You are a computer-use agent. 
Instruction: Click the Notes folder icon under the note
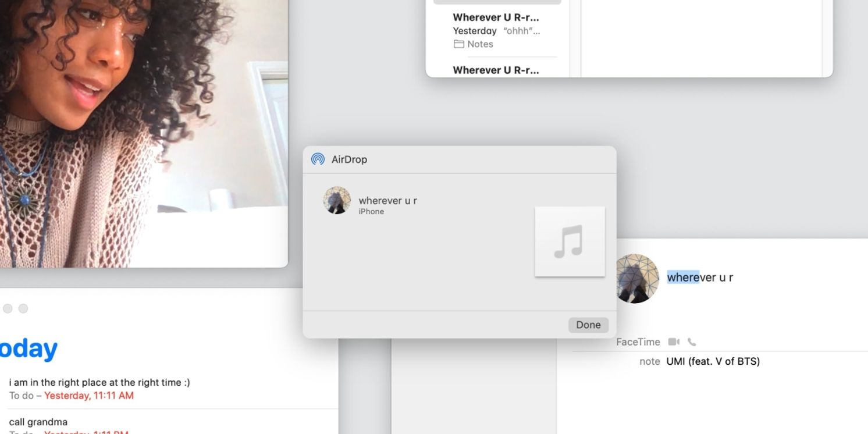pos(458,44)
